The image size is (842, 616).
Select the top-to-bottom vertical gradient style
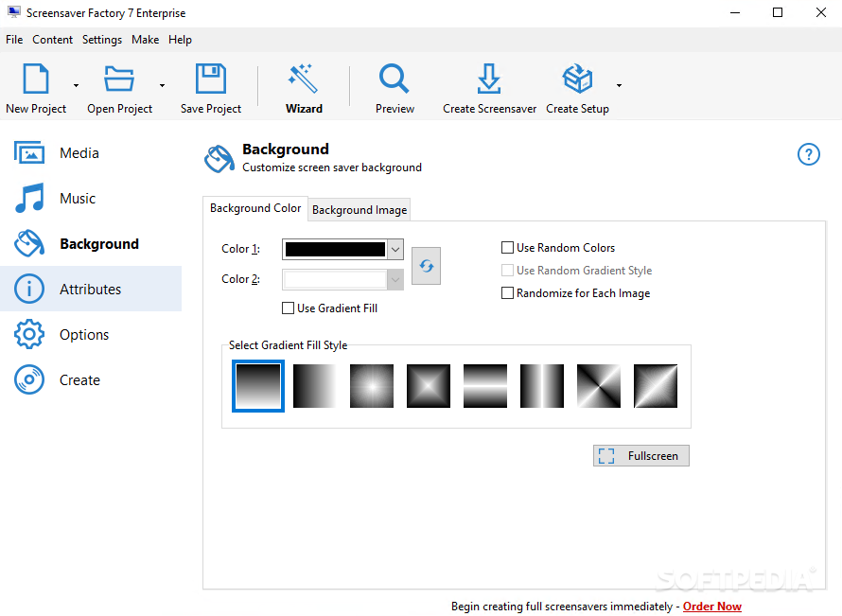[x=258, y=386]
